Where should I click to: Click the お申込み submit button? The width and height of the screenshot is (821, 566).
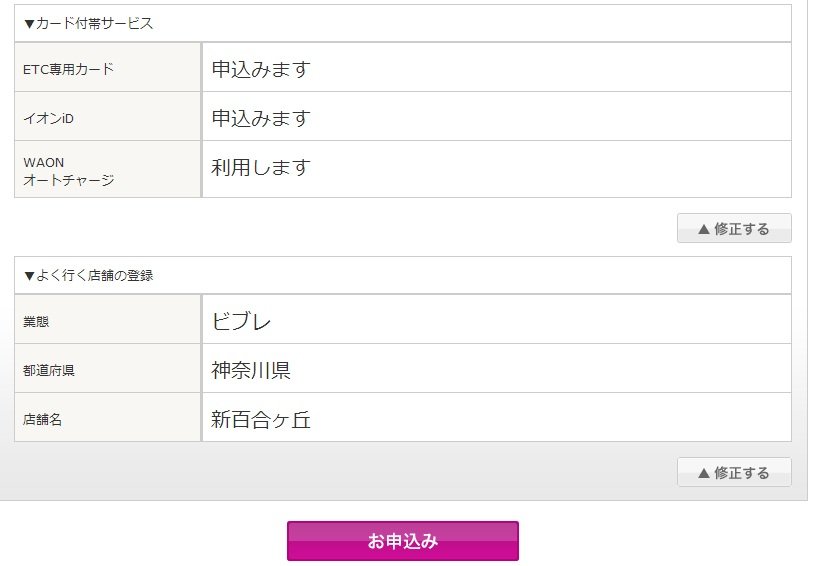(402, 541)
